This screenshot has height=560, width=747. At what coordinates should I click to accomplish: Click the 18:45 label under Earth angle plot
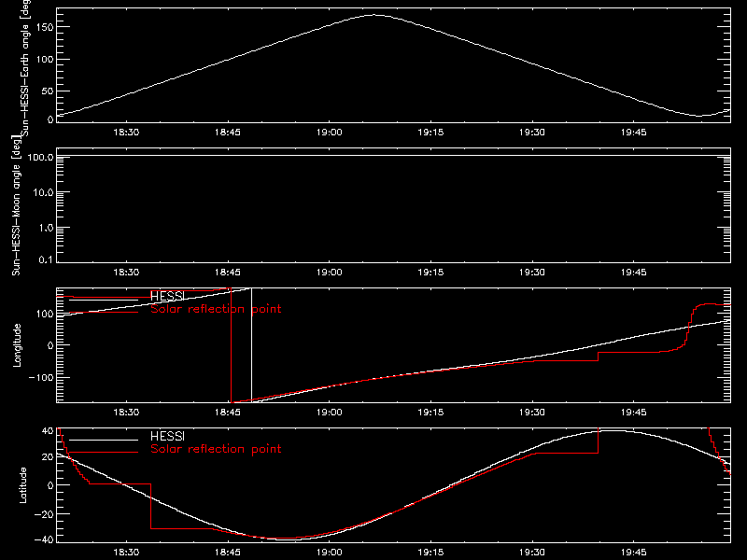(228, 133)
